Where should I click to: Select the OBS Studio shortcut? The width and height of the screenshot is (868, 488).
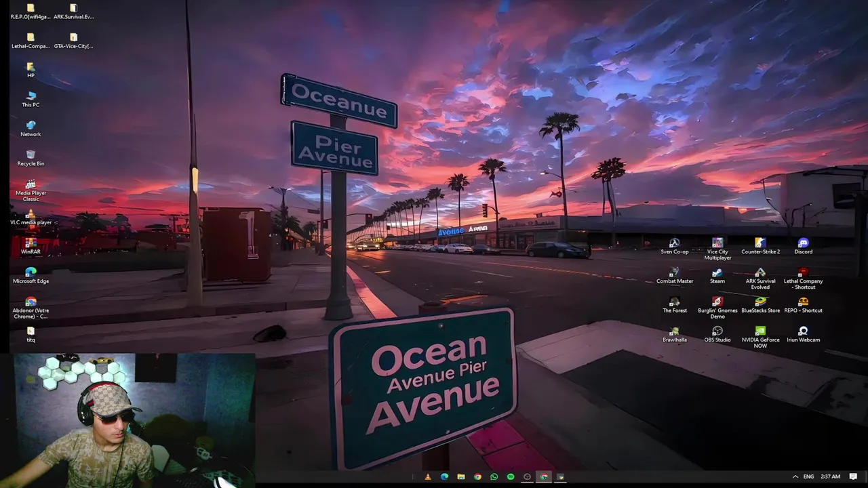717,334
